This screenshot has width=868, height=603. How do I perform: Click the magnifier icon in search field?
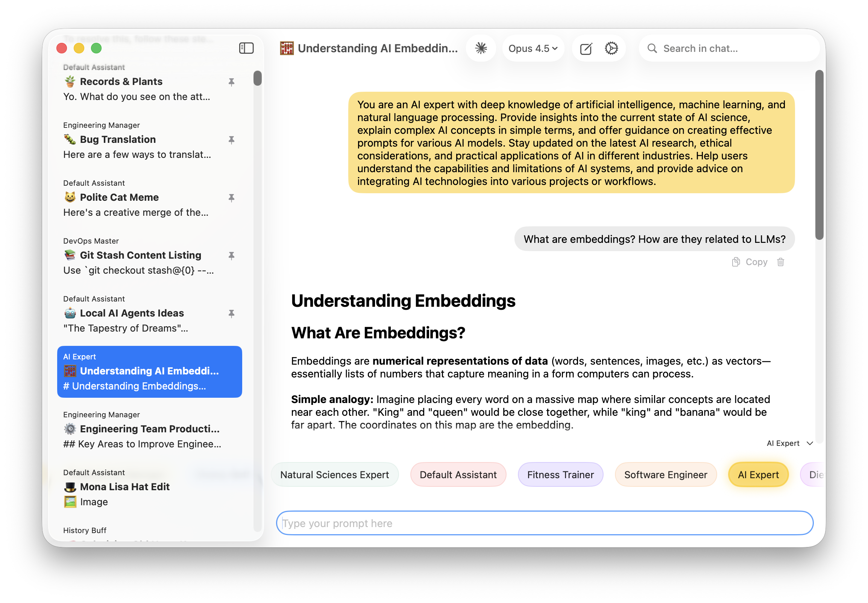click(x=652, y=48)
